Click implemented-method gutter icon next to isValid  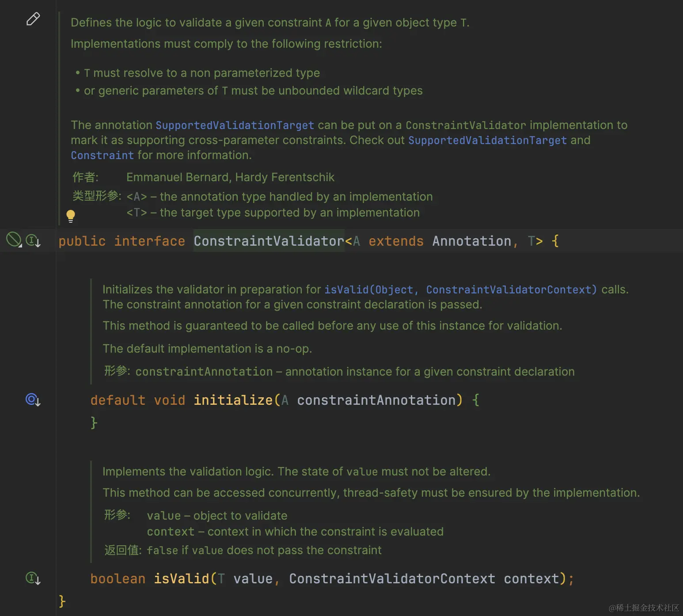[x=33, y=578]
